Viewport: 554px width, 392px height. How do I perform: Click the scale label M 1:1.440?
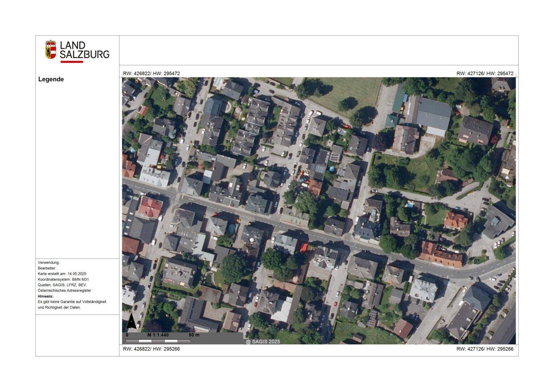158,335
